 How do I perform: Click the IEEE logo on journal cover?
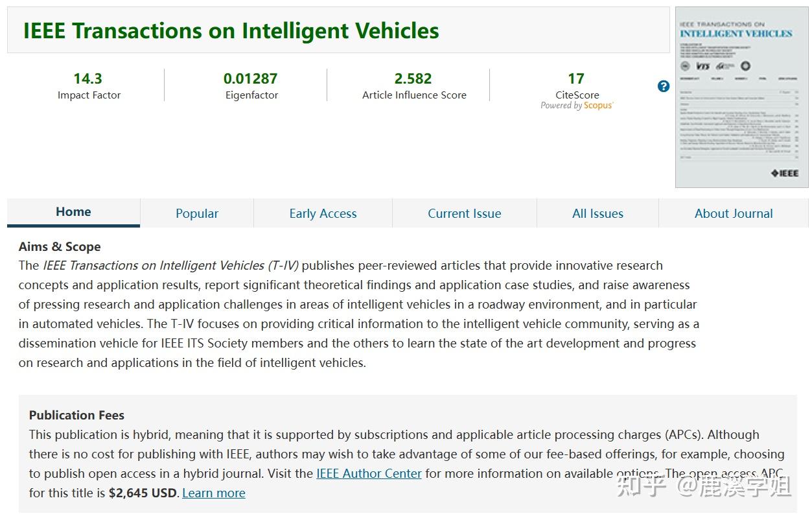[784, 173]
